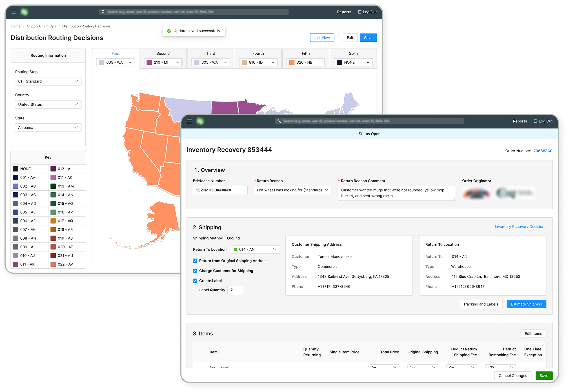
Task: Open 605 - WA dropdown under First tab
Action: (x=116, y=62)
